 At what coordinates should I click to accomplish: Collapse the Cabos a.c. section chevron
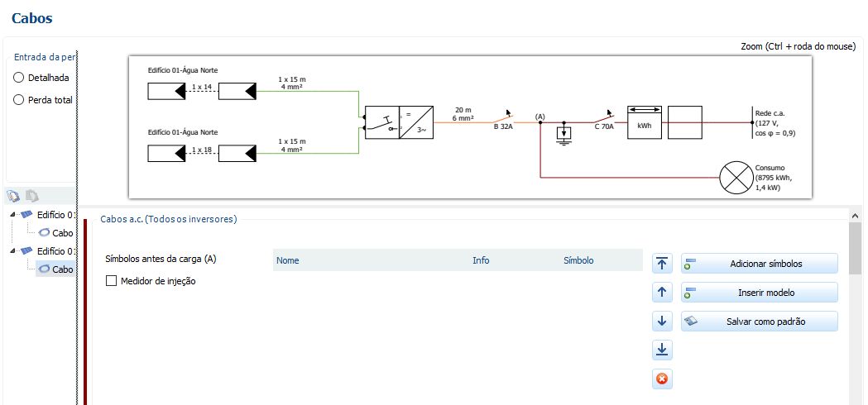click(854, 214)
